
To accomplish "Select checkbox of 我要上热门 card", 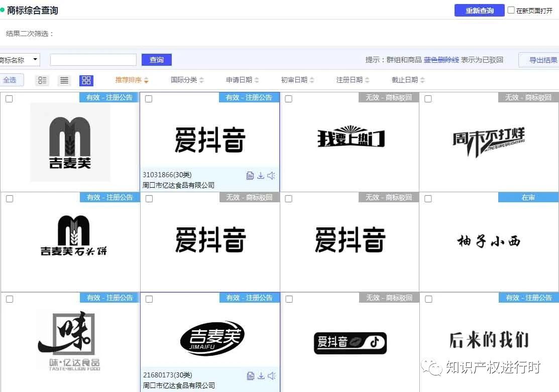I will pos(288,99).
